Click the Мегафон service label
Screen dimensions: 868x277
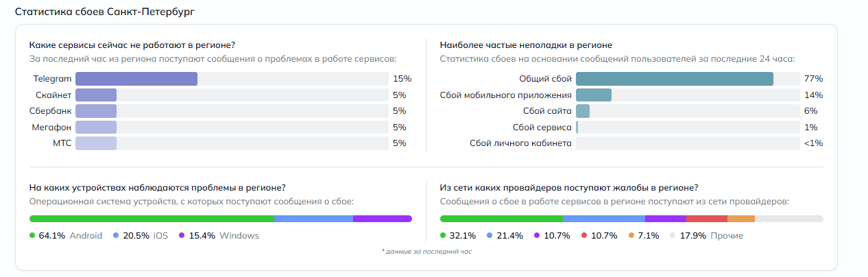click(x=51, y=127)
